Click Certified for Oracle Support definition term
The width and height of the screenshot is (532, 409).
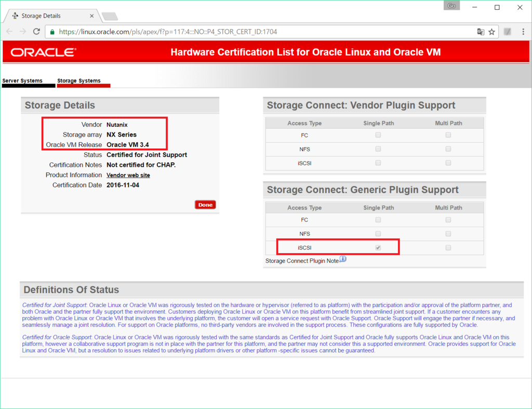57,337
